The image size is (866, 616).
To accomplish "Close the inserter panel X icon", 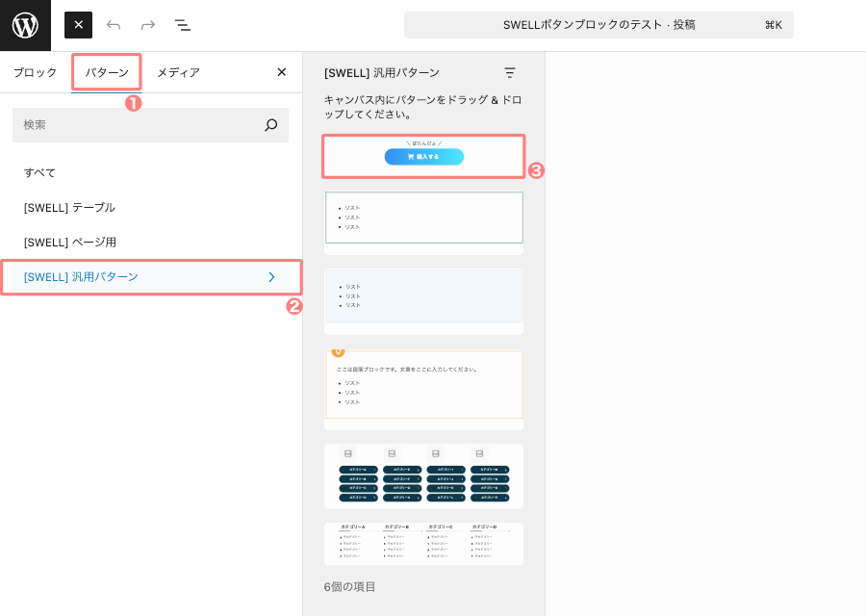I will tap(282, 72).
